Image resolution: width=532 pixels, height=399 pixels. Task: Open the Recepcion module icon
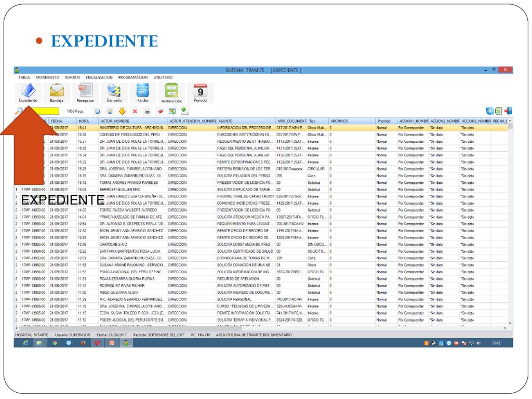point(85,93)
